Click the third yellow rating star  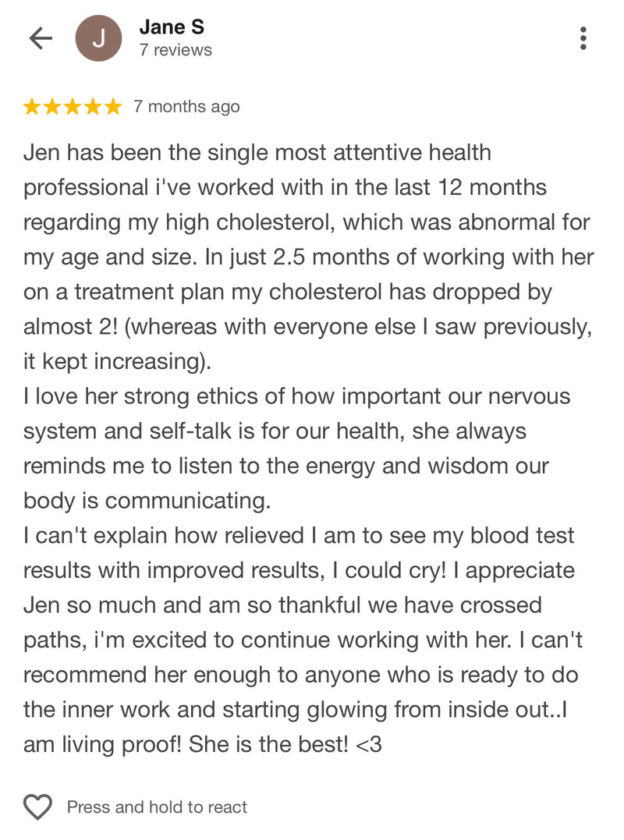pyautogui.click(x=73, y=107)
